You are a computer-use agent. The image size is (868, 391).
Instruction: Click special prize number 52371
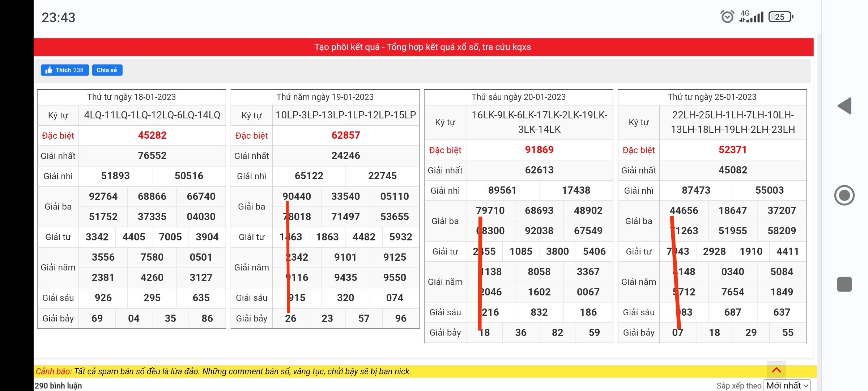point(732,150)
